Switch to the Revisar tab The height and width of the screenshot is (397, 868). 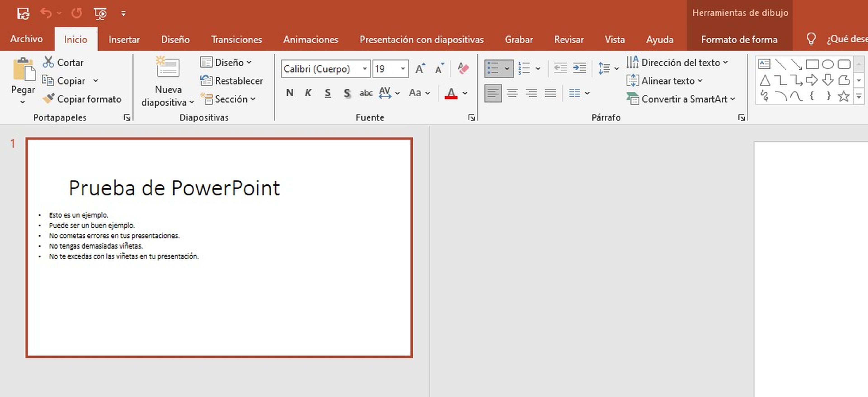pyautogui.click(x=569, y=39)
